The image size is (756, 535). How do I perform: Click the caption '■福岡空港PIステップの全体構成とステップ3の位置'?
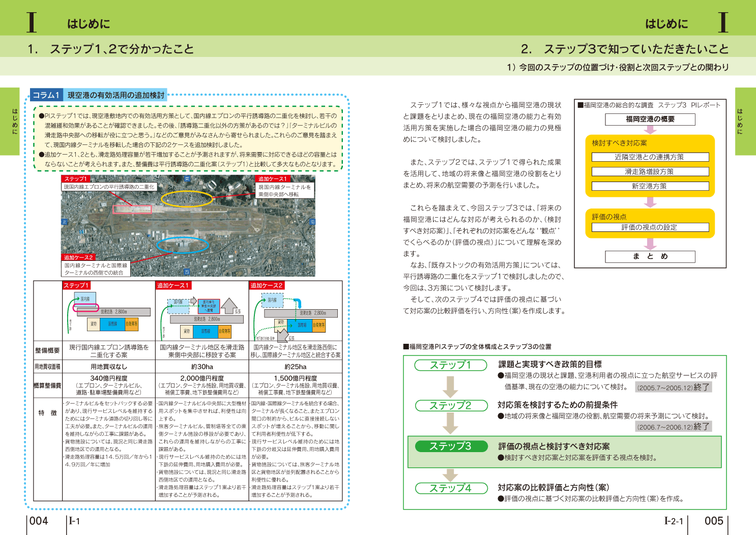[x=477, y=346]
